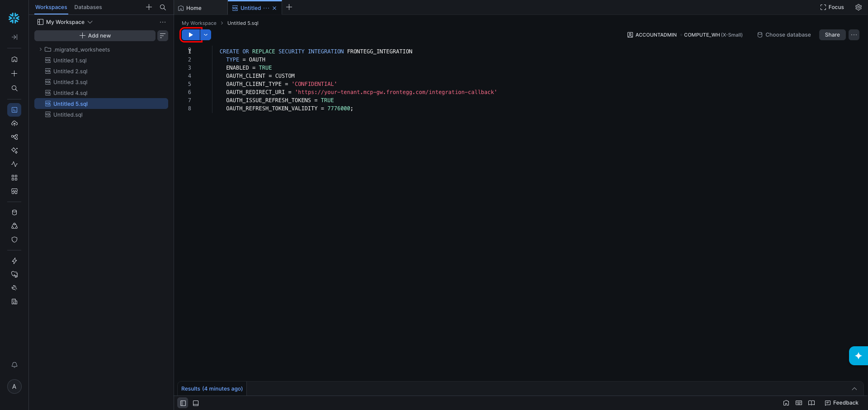Open the run options dropdown arrow
The height and width of the screenshot is (410, 868).
[x=206, y=35]
